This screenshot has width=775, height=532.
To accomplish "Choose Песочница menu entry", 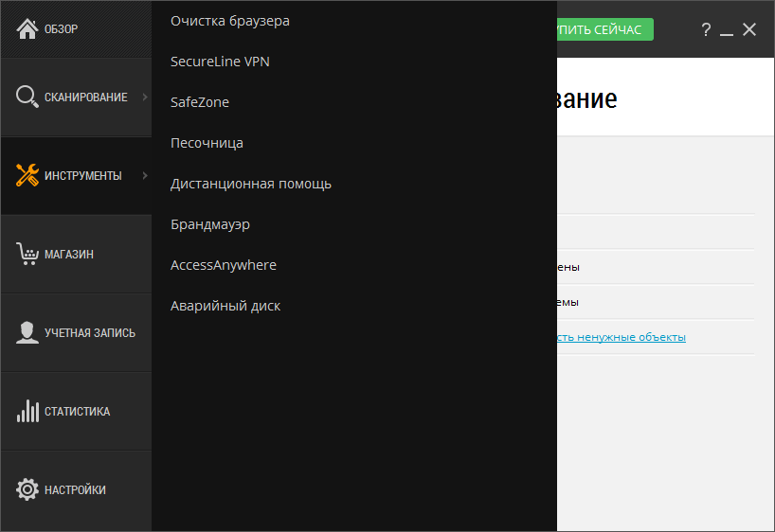I will pos(207,143).
